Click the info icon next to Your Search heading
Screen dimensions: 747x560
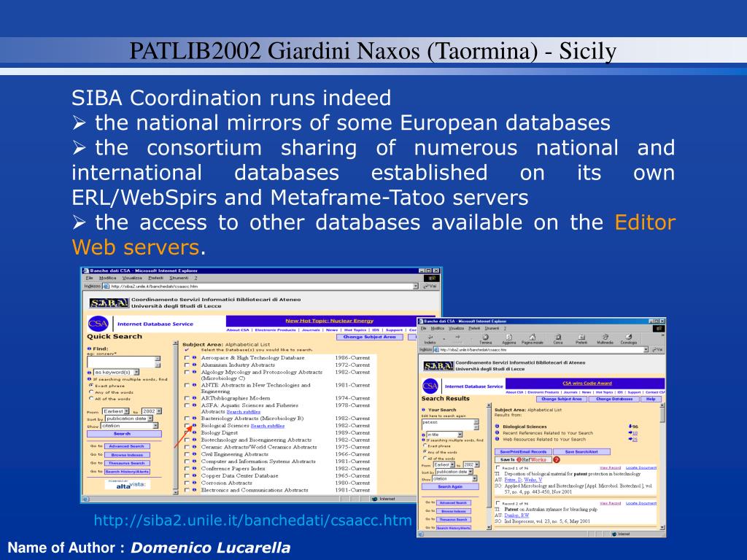pyautogui.click(x=424, y=410)
